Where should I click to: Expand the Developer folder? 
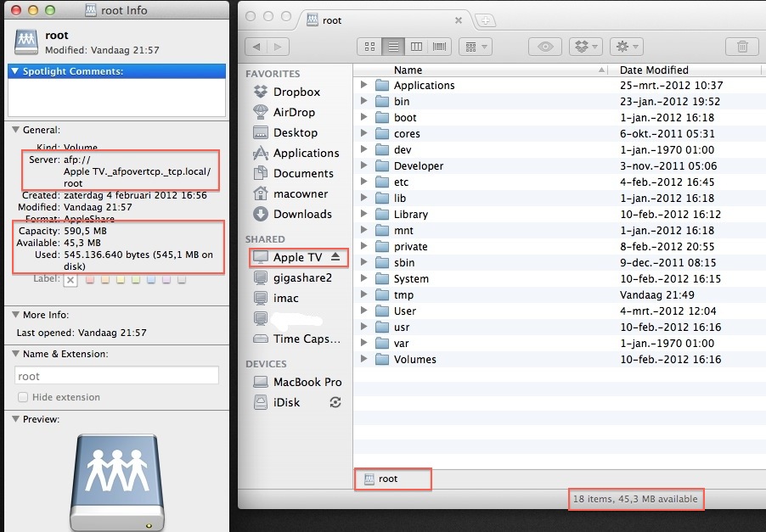pyautogui.click(x=363, y=165)
